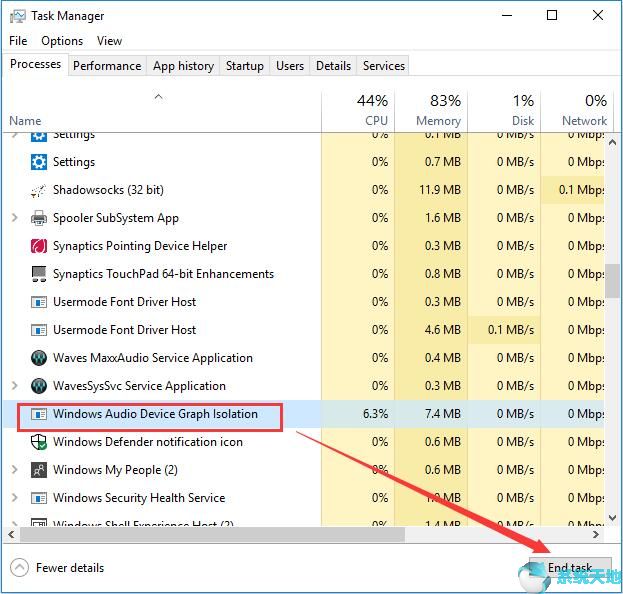The height and width of the screenshot is (594, 623).
Task: Click the Windows Audio Device Graph Isolation icon
Action: tap(39, 414)
